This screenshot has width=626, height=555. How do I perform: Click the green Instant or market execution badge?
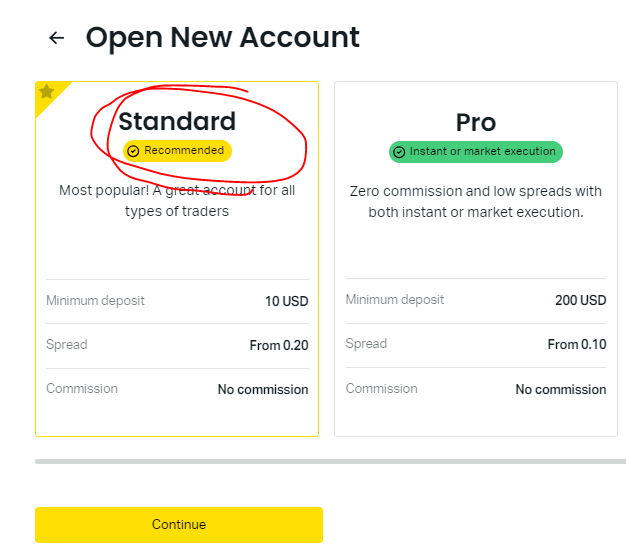coord(476,152)
